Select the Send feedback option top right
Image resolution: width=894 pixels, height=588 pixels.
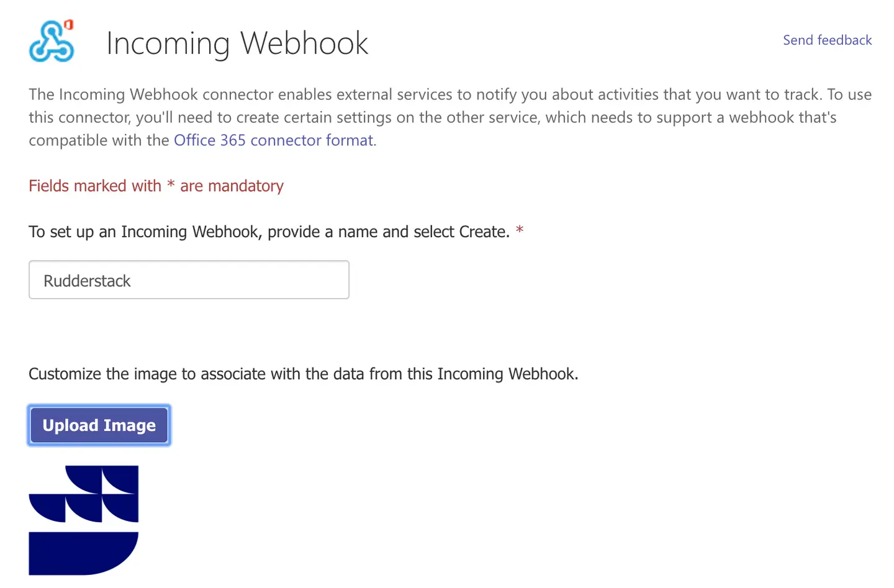click(827, 40)
